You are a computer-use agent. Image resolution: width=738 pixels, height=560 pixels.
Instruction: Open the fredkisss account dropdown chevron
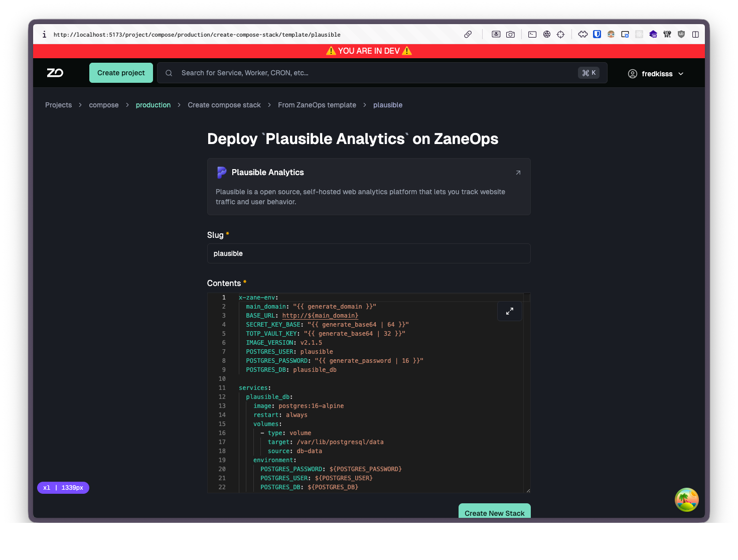pyautogui.click(x=681, y=74)
